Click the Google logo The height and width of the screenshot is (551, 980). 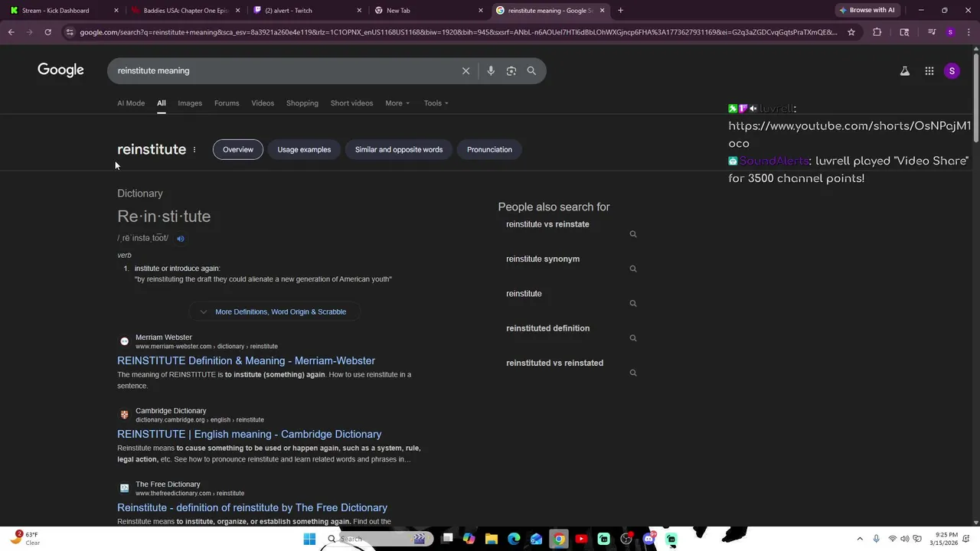(60, 70)
